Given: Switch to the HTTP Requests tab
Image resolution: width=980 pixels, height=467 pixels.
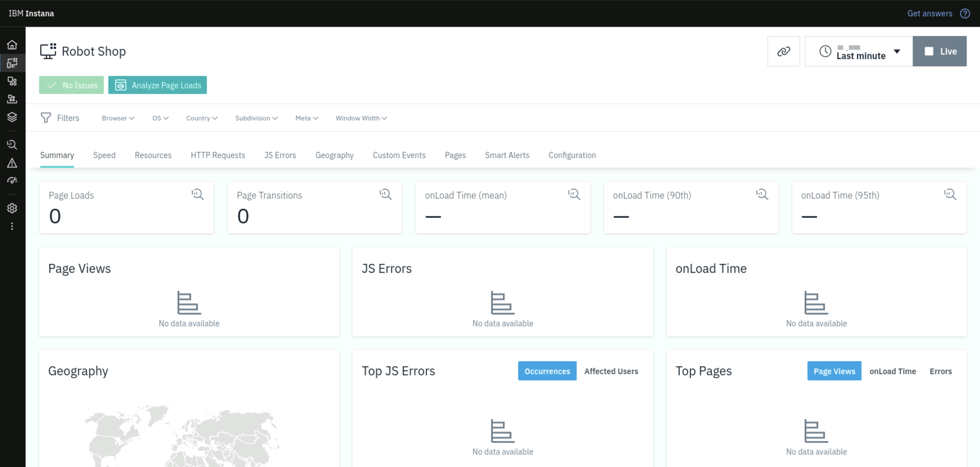Looking at the screenshot, I should (x=218, y=155).
